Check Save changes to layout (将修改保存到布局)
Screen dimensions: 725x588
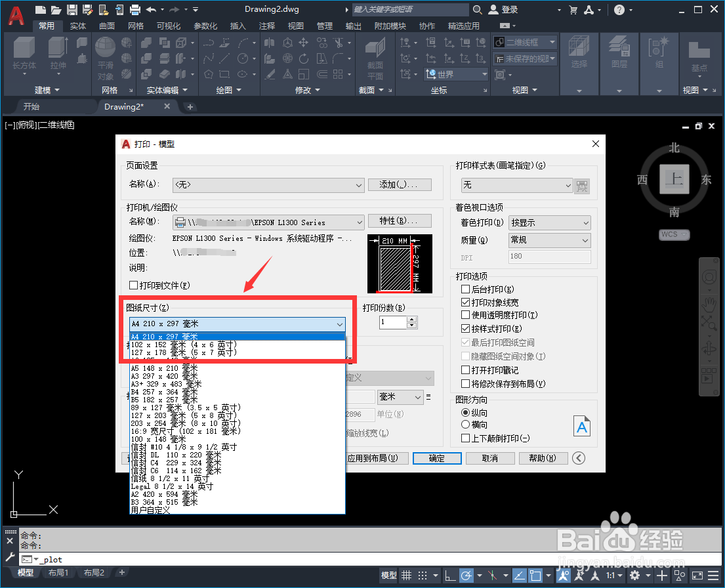[x=466, y=383]
